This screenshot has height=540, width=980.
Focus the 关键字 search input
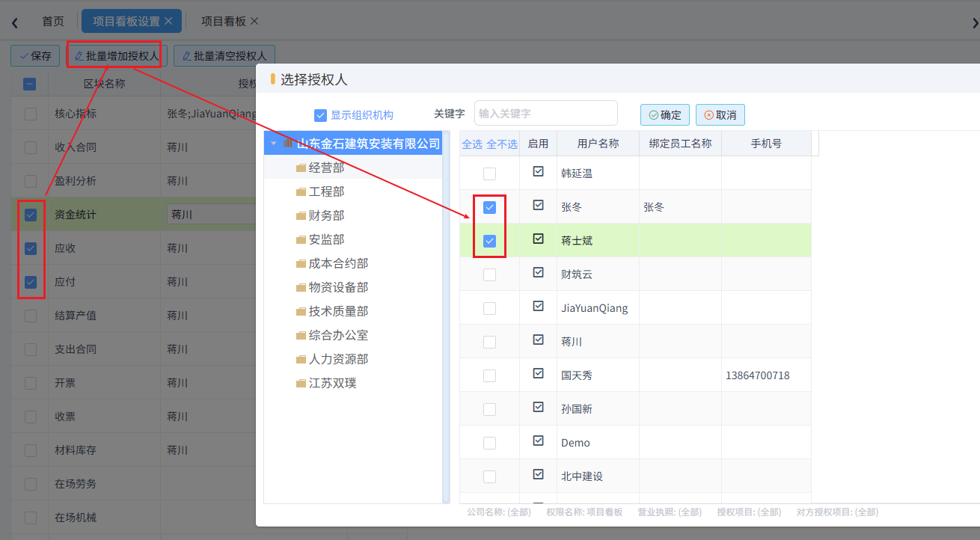(546, 113)
